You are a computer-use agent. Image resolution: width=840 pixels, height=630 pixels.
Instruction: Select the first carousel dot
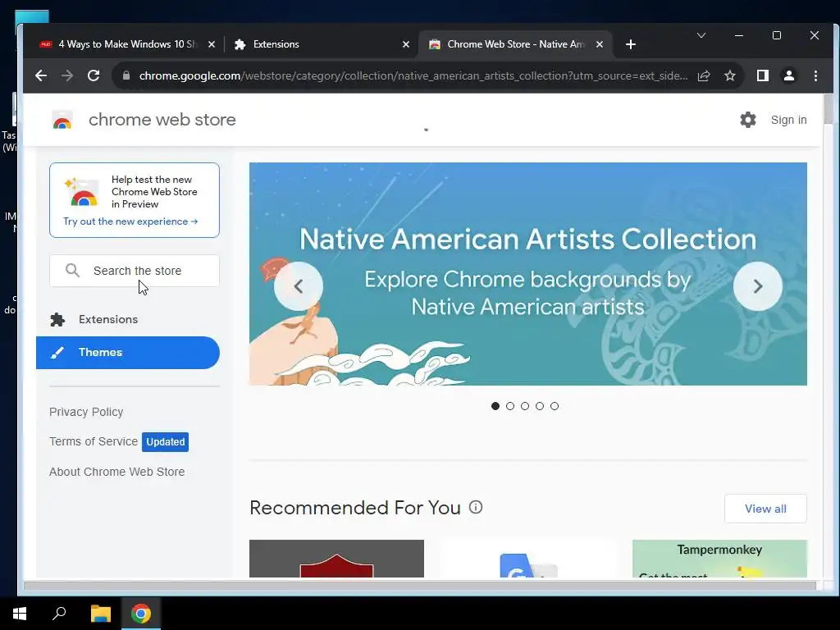coord(495,406)
